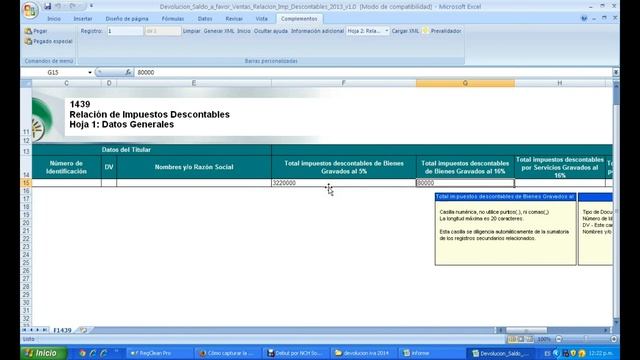The image size is (640, 360).
Task: Click the formula bar showing 80000
Action: point(373,72)
